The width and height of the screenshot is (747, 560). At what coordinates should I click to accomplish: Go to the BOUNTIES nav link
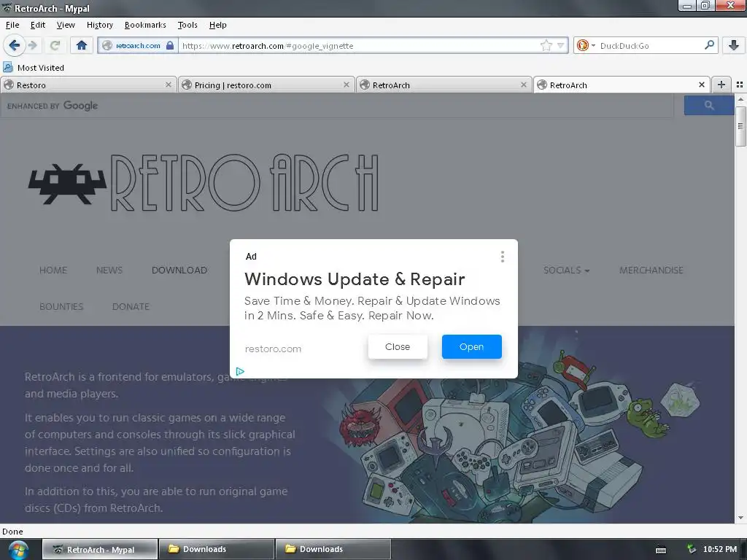point(61,306)
